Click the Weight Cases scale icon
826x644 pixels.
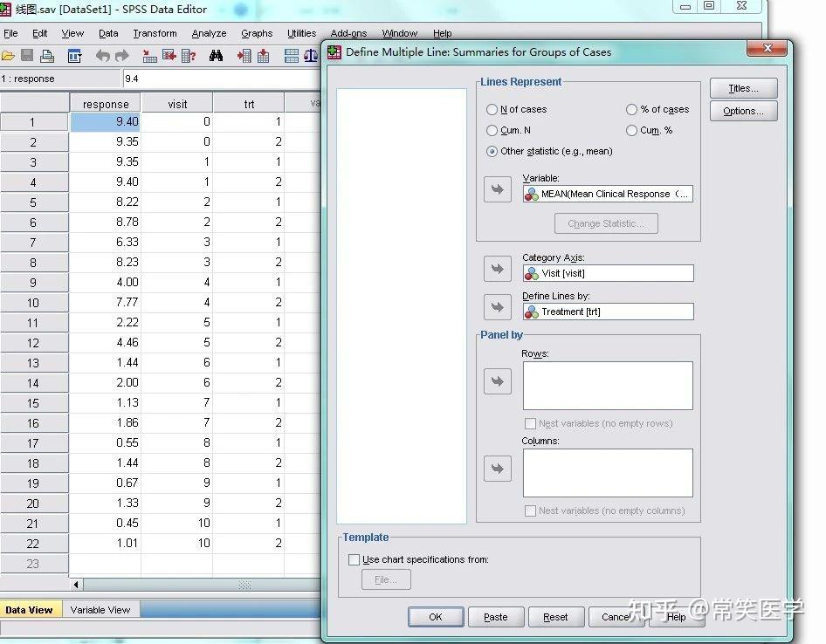click(310, 55)
